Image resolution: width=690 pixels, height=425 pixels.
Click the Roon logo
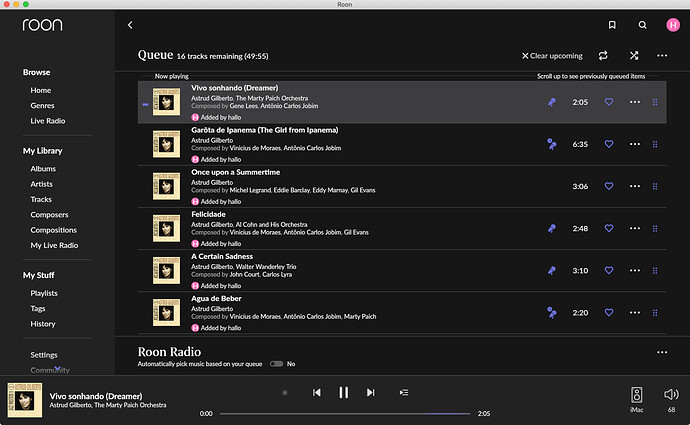(x=42, y=25)
